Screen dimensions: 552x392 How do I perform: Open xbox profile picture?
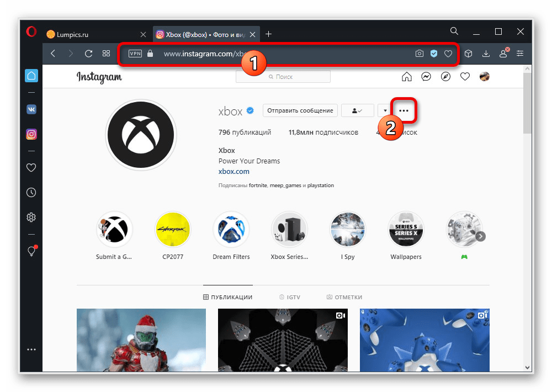(x=141, y=135)
